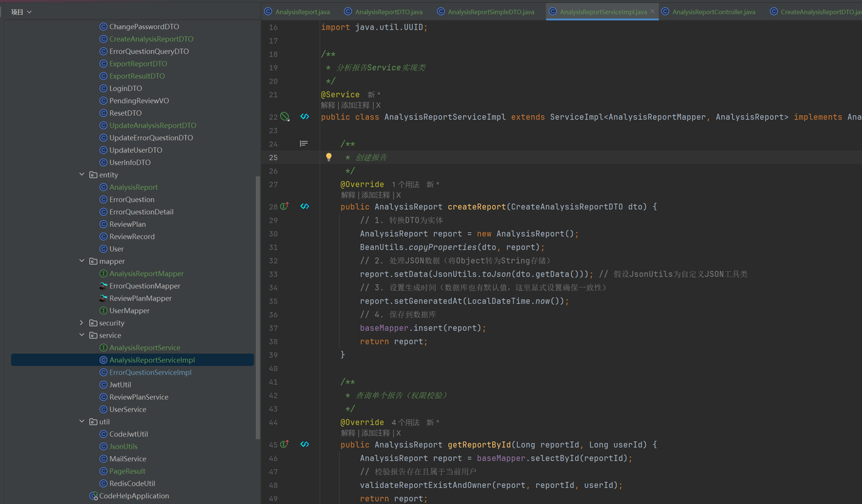Open LoginDTO in the project tree
Screen dimensions: 862x504
pos(125,88)
